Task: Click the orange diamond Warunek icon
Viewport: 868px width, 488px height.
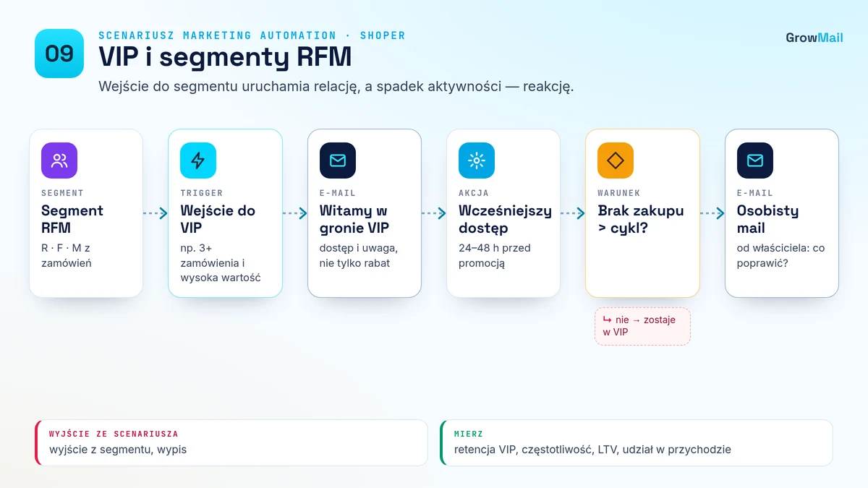Action: tap(616, 160)
